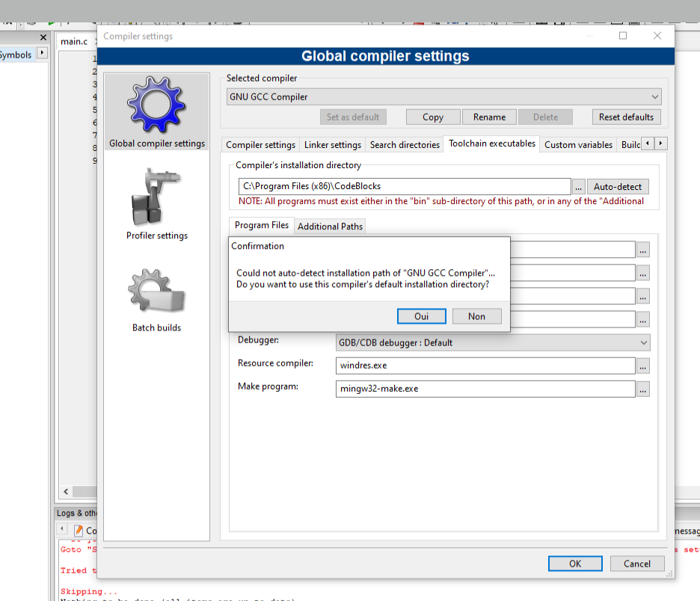Switch to the Search directories tab
The image size is (700, 601).
point(405,145)
